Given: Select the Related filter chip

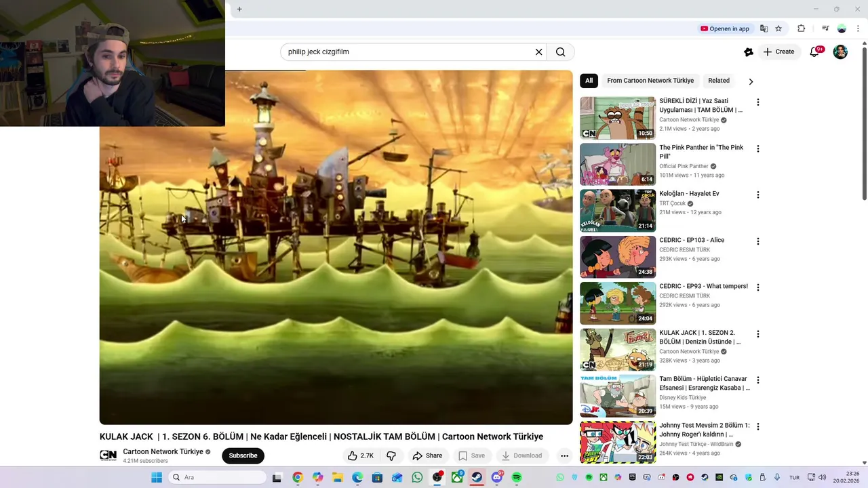Looking at the screenshot, I should tap(719, 81).
